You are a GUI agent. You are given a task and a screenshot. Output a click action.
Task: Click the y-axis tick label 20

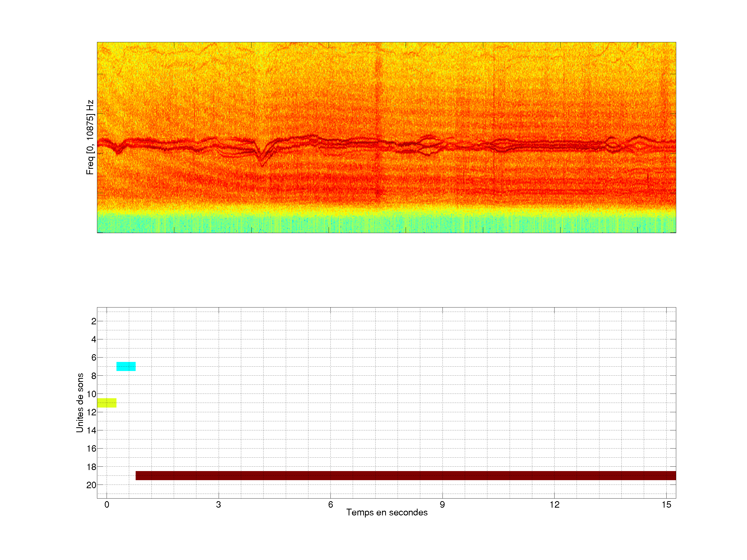click(x=92, y=485)
